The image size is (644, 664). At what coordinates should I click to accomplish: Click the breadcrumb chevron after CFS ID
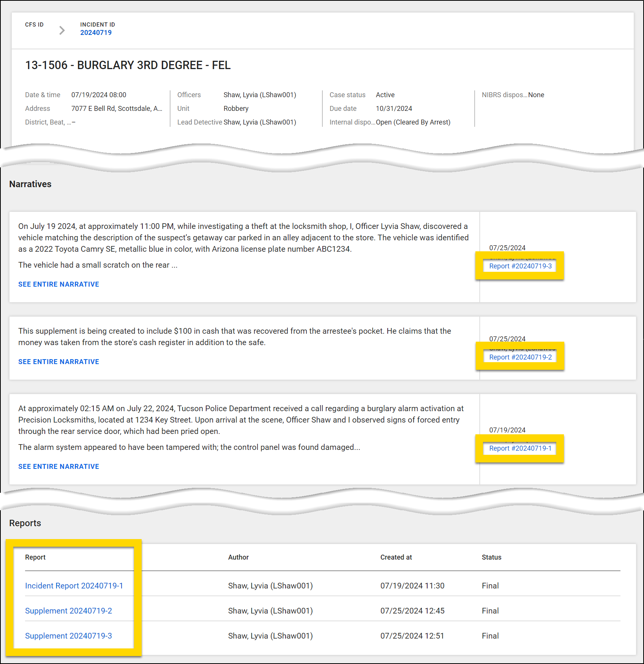pyautogui.click(x=62, y=30)
